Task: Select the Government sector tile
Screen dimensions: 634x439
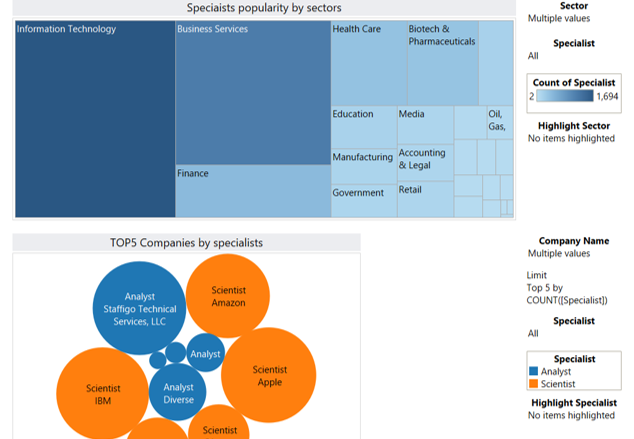Action: pos(364,201)
